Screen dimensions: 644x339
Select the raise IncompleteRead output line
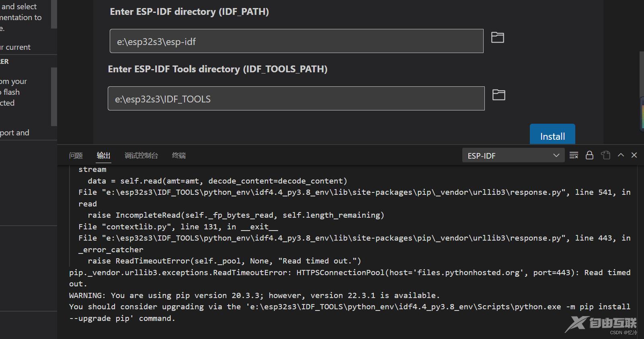coord(236,215)
